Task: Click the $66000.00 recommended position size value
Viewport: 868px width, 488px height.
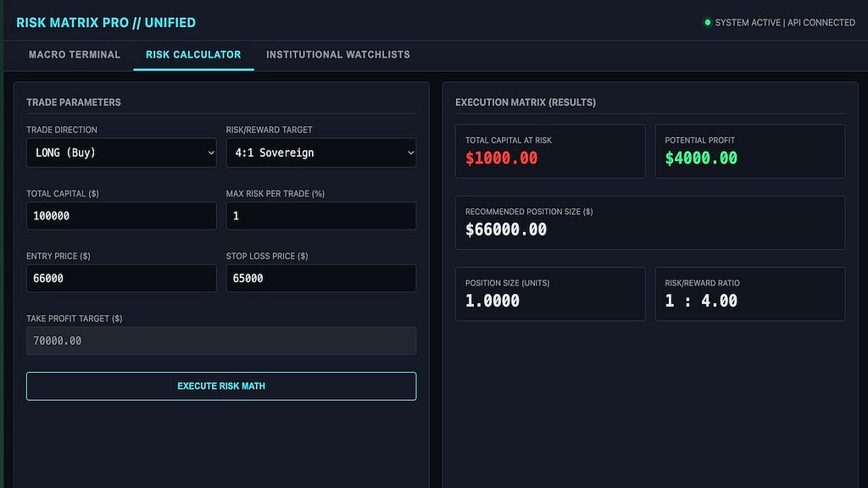Action: coord(506,230)
